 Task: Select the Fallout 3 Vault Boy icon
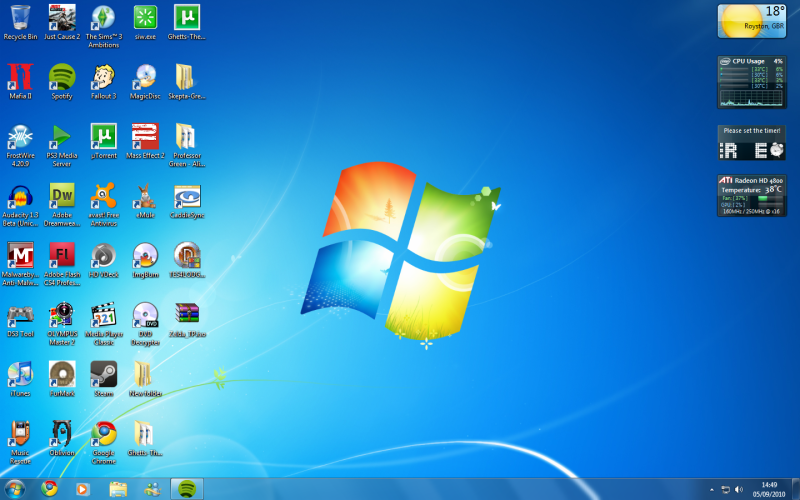[x=104, y=82]
